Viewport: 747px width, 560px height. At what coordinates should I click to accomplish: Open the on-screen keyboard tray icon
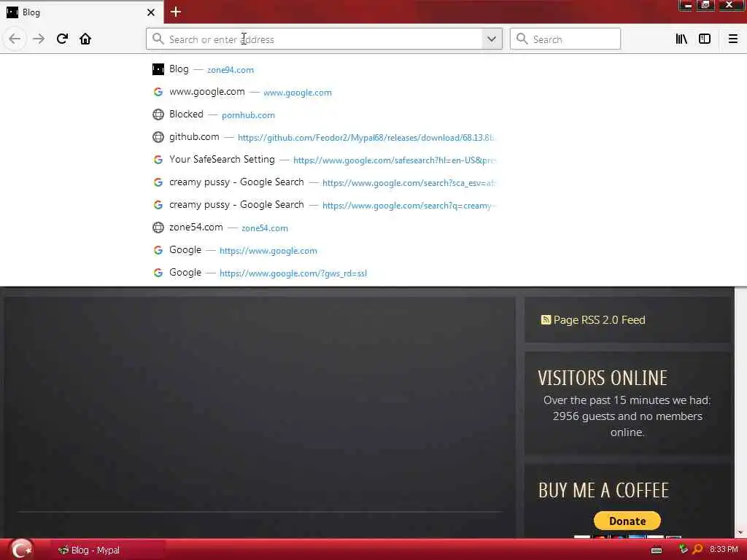(657, 551)
